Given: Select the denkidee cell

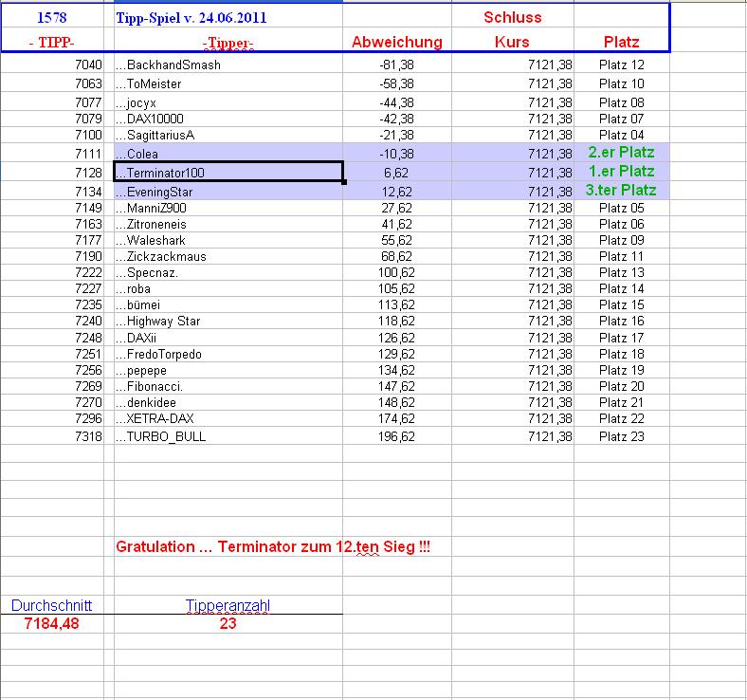Looking at the screenshot, I should point(228,403).
